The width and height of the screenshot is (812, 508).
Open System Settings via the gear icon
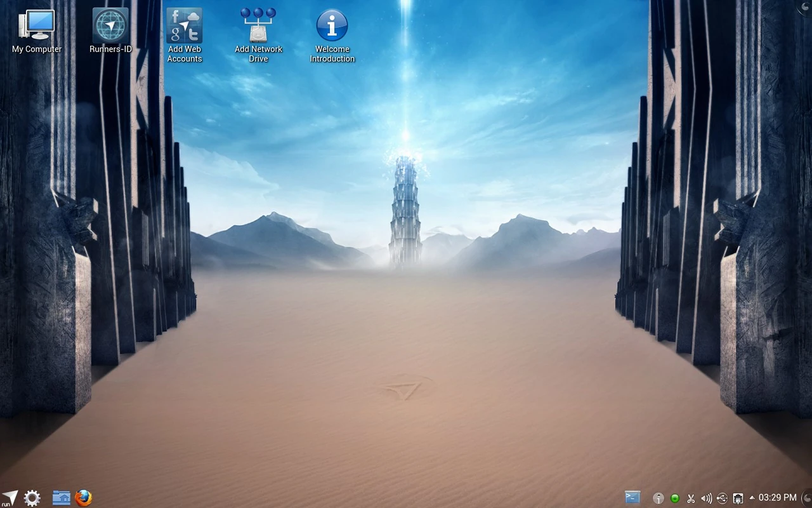click(x=32, y=498)
